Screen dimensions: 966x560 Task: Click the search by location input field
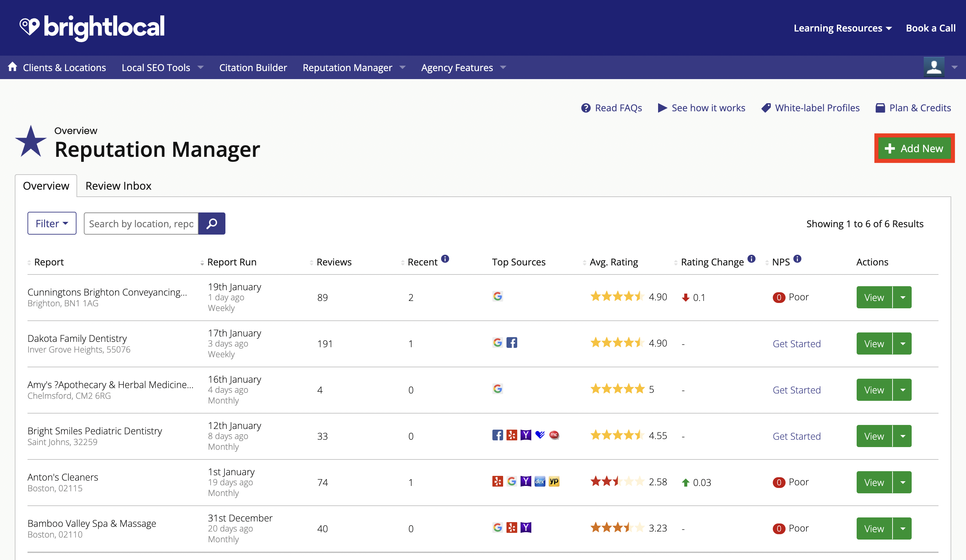click(141, 224)
